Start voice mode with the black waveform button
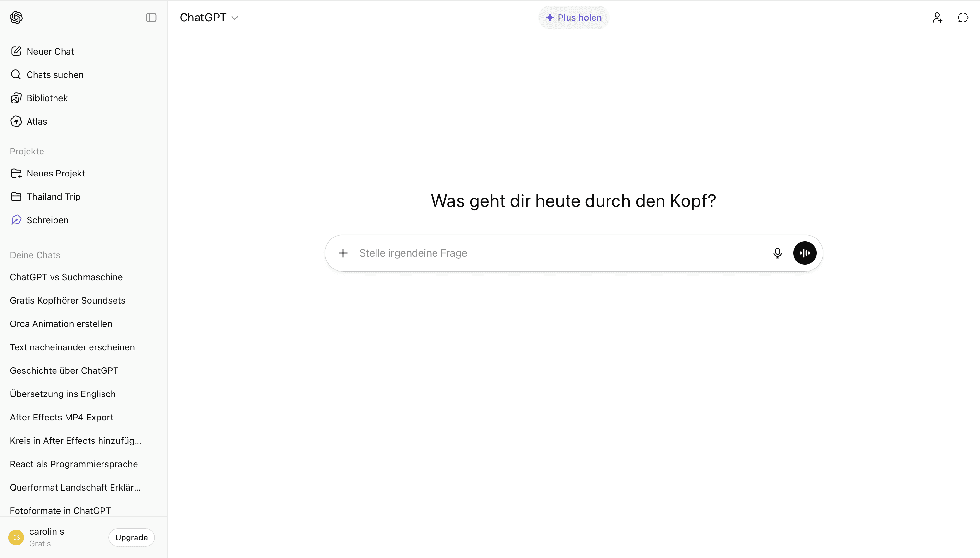Viewport: 980px width, 558px height. click(x=804, y=253)
